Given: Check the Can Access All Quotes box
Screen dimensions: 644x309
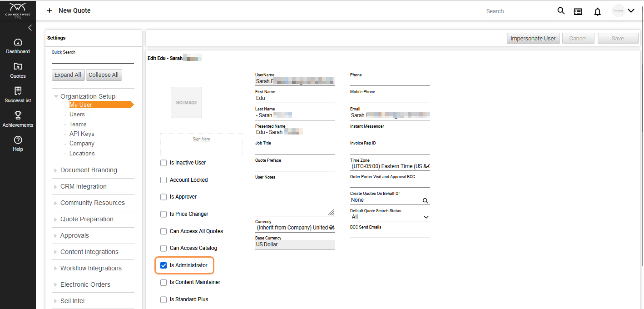Looking at the screenshot, I should click(163, 231).
